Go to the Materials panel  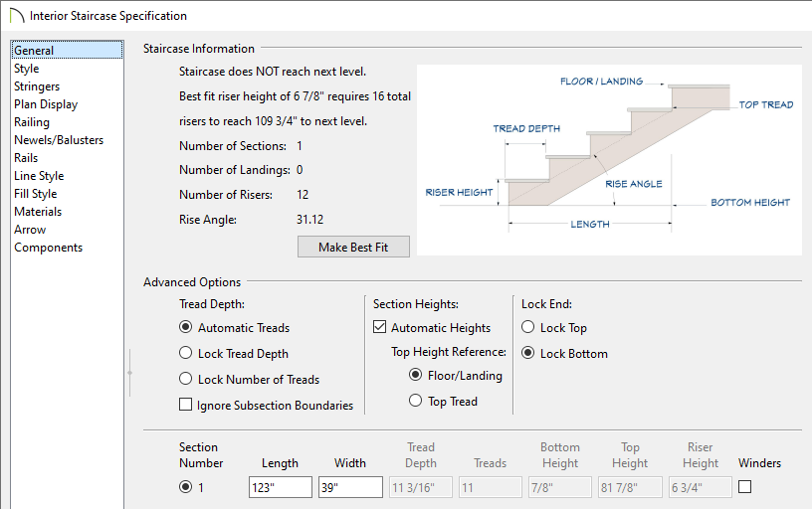click(x=38, y=212)
